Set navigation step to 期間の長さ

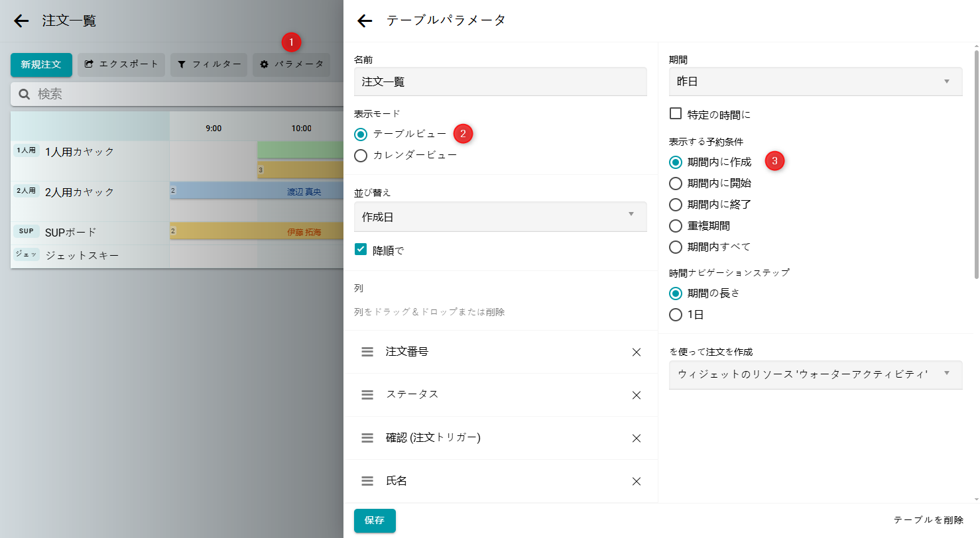tap(676, 294)
